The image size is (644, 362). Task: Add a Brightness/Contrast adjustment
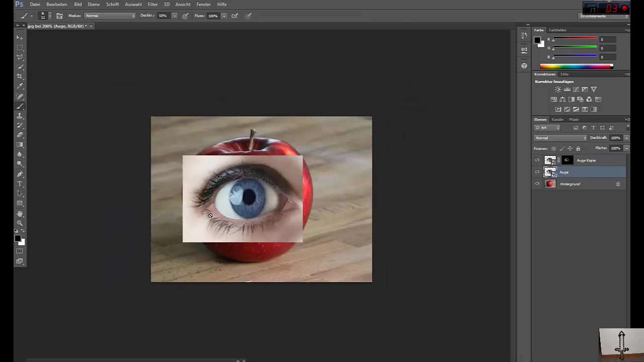pyautogui.click(x=557, y=89)
